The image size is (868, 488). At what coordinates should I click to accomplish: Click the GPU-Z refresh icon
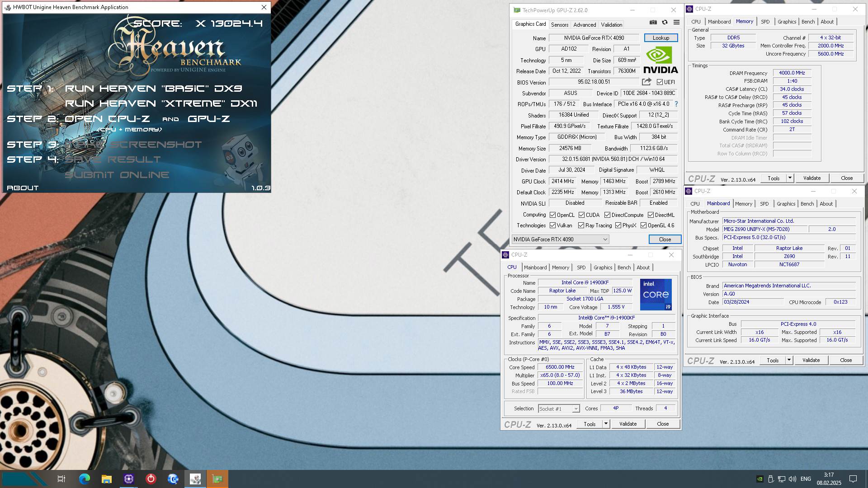(x=665, y=22)
